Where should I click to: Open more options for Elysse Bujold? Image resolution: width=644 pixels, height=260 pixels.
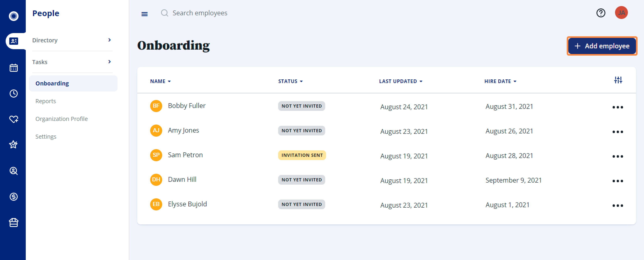(x=617, y=205)
